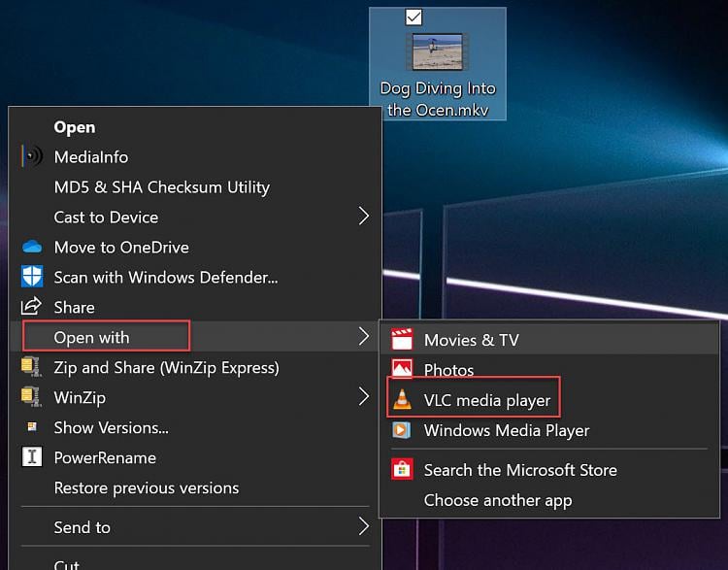The height and width of the screenshot is (570, 728).
Task: Select PowerRename from the menu
Action: tap(194, 457)
